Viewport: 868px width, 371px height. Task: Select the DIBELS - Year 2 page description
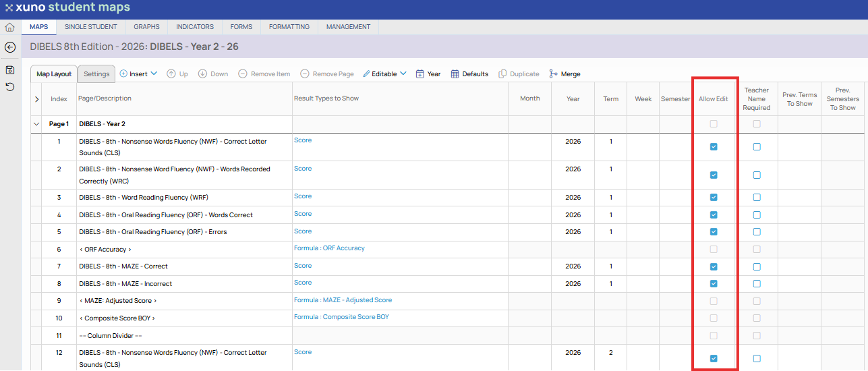click(x=103, y=124)
